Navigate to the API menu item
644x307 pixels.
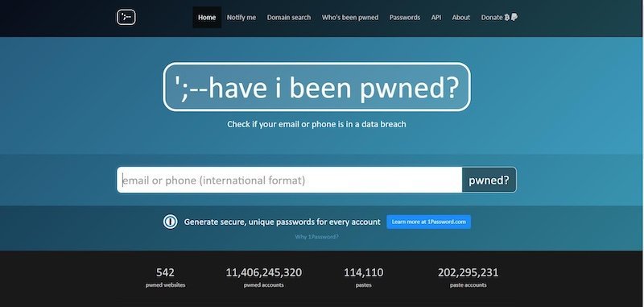point(436,17)
